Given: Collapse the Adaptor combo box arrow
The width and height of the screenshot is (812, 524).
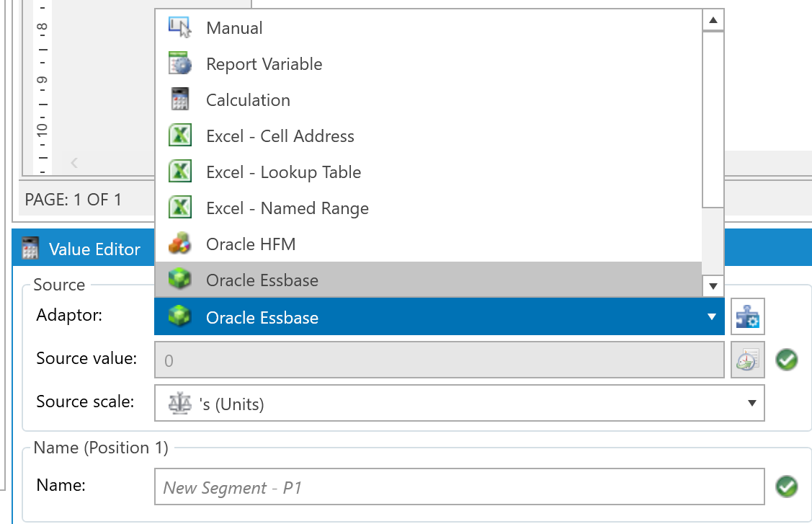Looking at the screenshot, I should pos(712,316).
